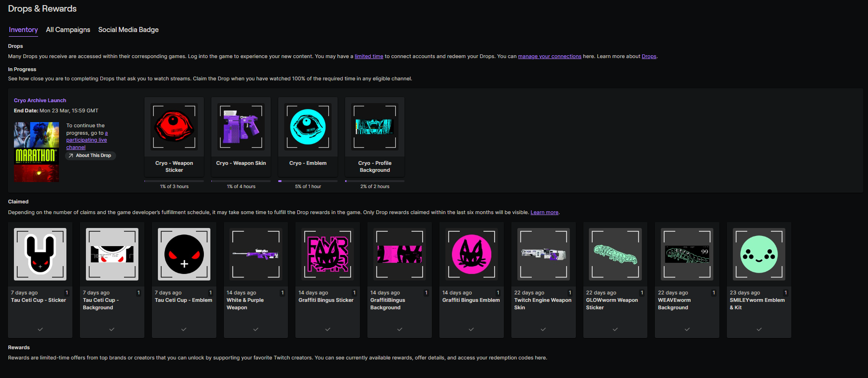Expand chevron under White & Purple Weapon
This screenshot has height=378, width=868.
pos(256,329)
